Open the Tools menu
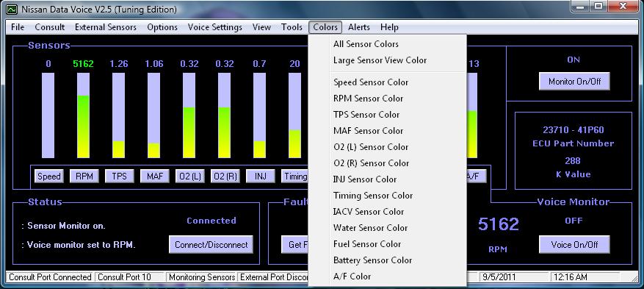Screen dimensions: 644x289 click(x=292, y=27)
